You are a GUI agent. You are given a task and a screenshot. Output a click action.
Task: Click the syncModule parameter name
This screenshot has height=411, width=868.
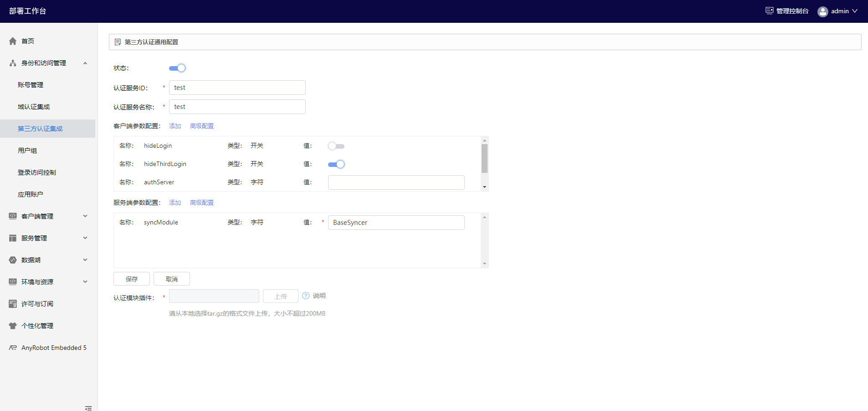161,222
